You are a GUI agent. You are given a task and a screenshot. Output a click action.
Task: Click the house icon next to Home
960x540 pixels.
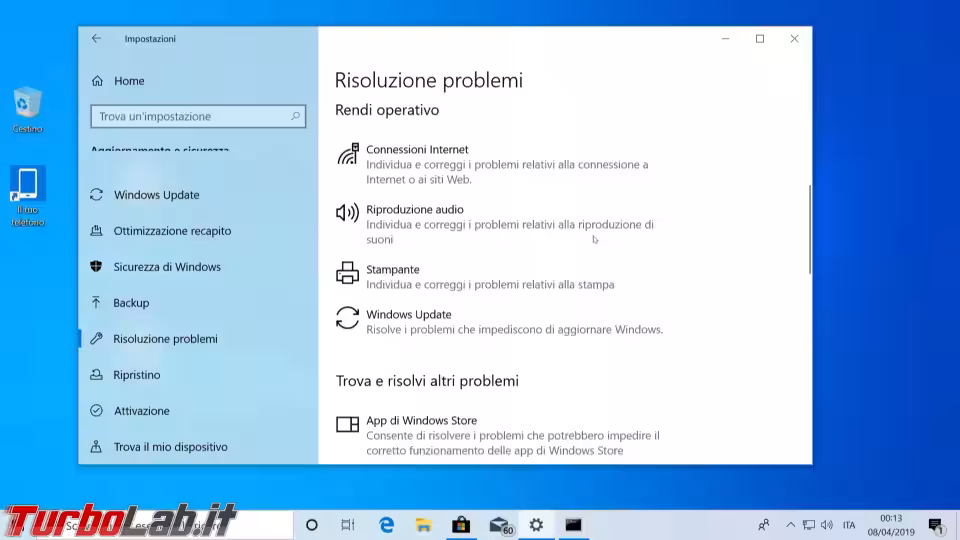pos(97,81)
